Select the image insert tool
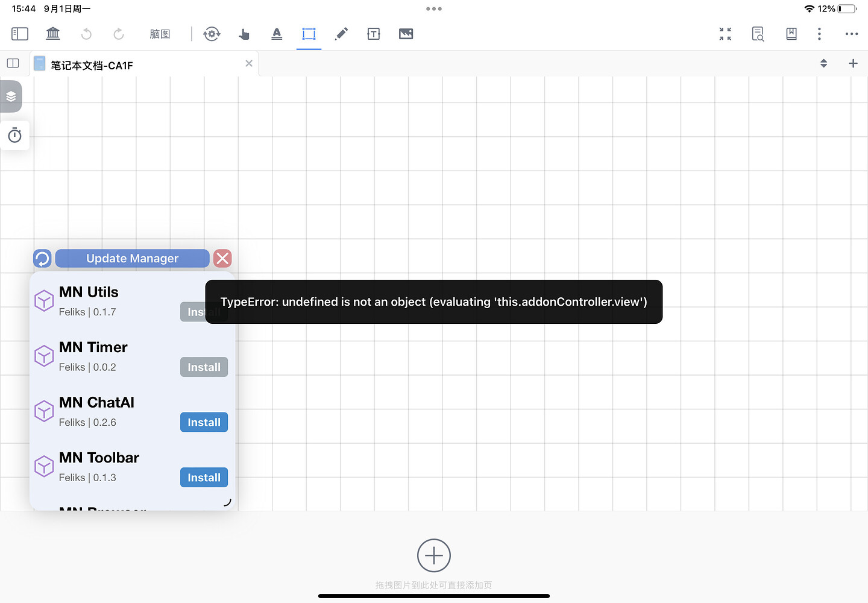 [406, 34]
